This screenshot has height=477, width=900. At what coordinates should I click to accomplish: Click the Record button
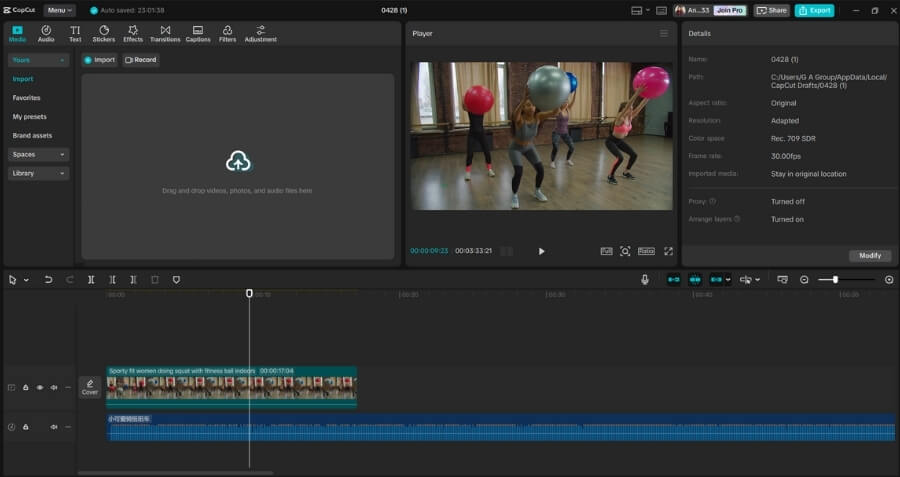coord(141,60)
